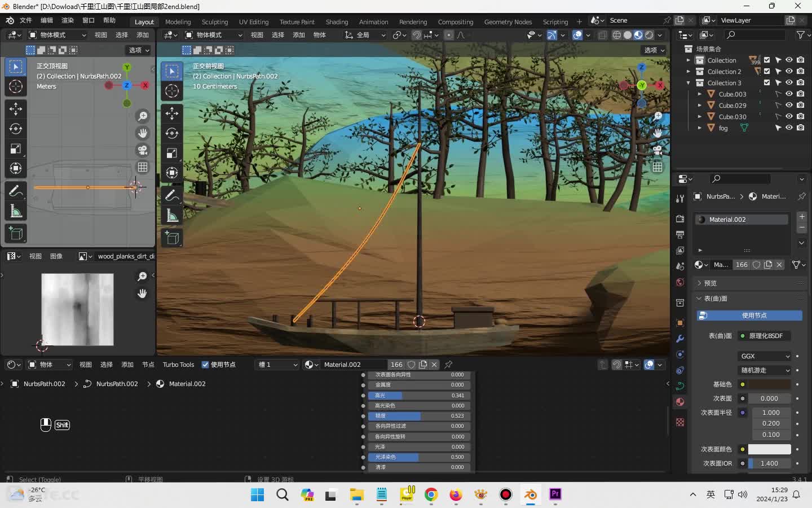This screenshot has height=508, width=812.
Task: Click subsurface IOR field 1.400
Action: pyautogui.click(x=770, y=463)
